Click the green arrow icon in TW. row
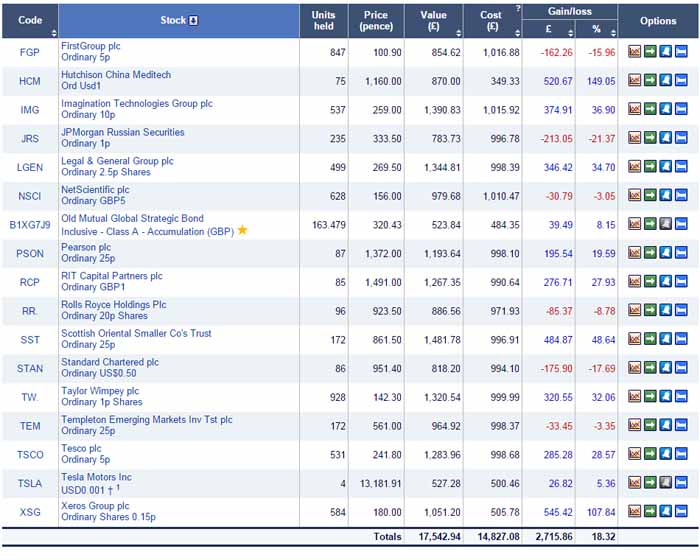 coord(650,396)
